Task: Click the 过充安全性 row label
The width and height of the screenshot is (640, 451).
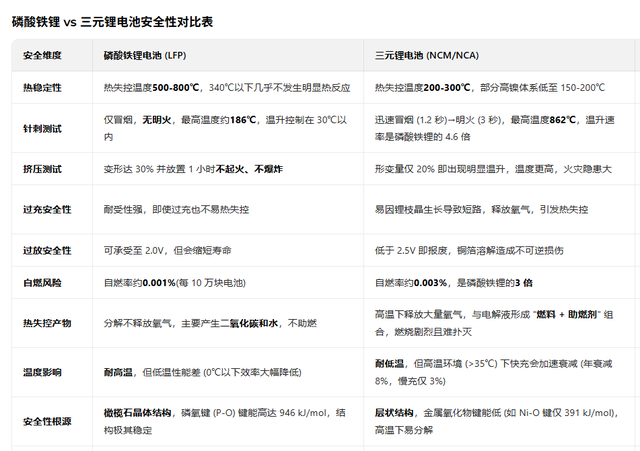Action: point(47,211)
